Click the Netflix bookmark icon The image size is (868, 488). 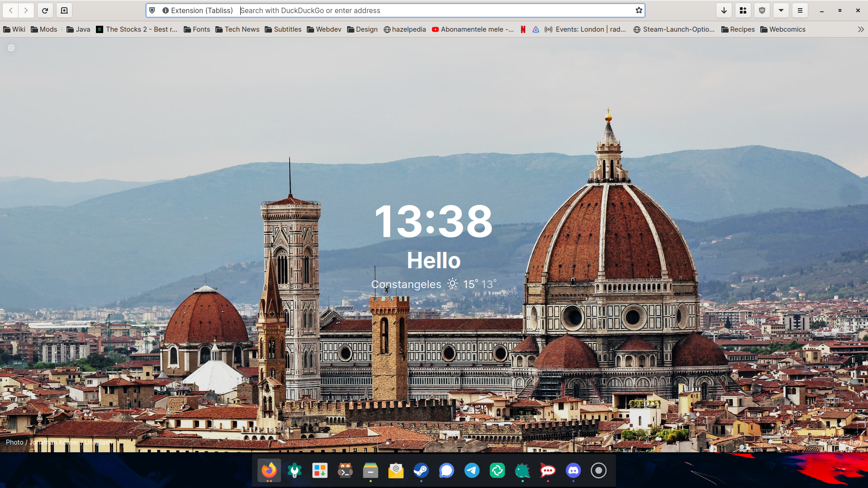[x=523, y=29]
